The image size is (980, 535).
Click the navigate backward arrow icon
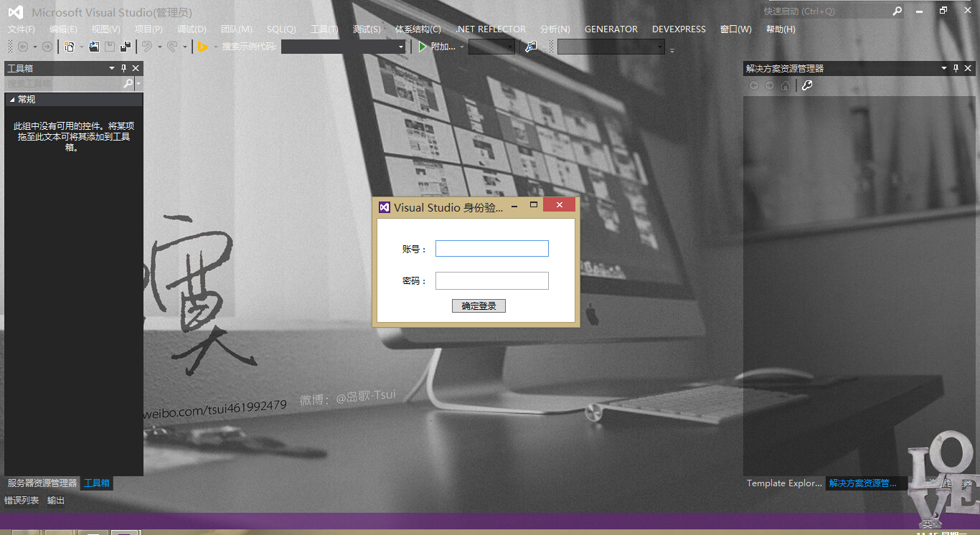[23, 47]
